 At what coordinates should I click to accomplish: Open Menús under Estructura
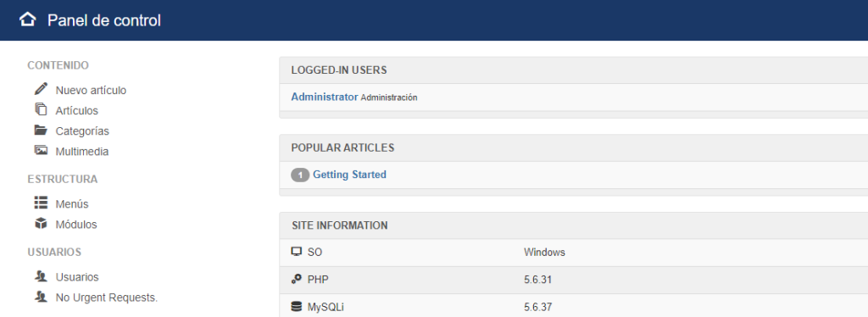point(72,203)
